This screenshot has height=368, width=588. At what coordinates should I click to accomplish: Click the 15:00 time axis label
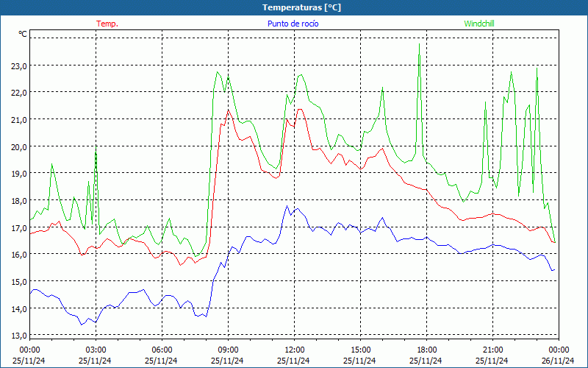[x=361, y=350]
